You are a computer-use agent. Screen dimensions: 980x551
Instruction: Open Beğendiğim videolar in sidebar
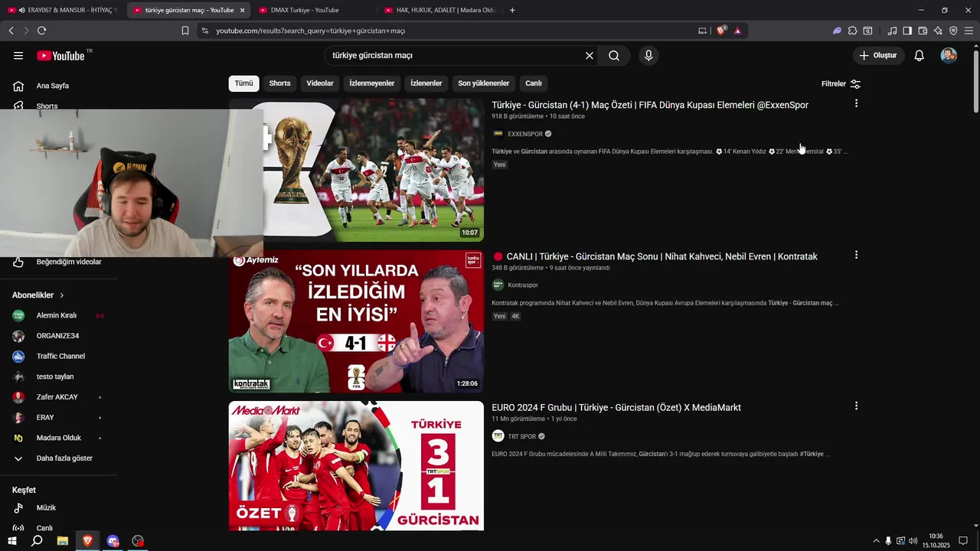(69, 262)
